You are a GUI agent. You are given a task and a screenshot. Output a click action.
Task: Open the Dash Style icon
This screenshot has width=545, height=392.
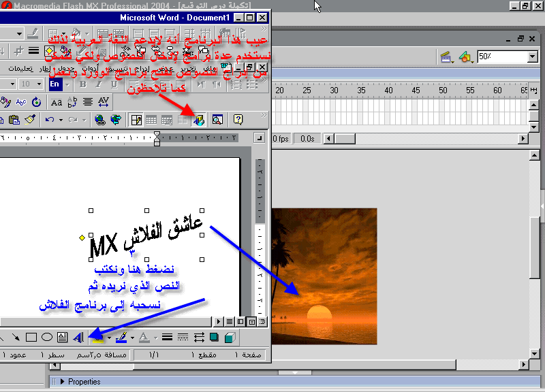[183, 337]
